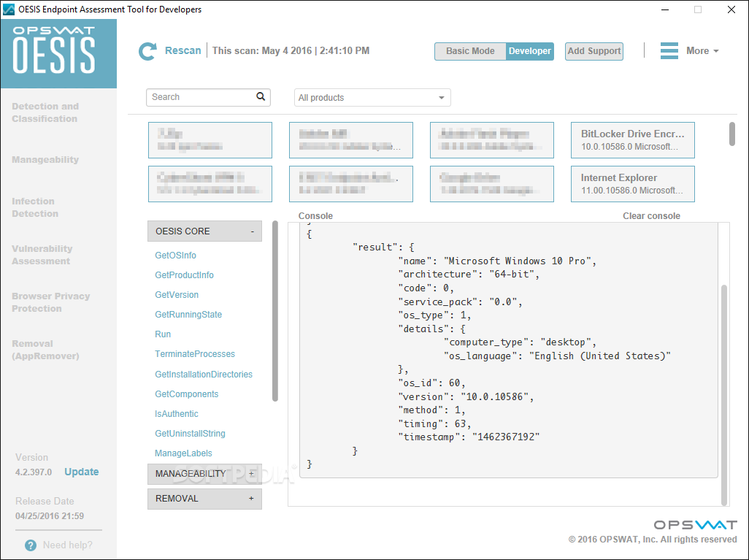This screenshot has height=560, width=749.
Task: Collapse the OESIS CORE section
Action: [204, 231]
